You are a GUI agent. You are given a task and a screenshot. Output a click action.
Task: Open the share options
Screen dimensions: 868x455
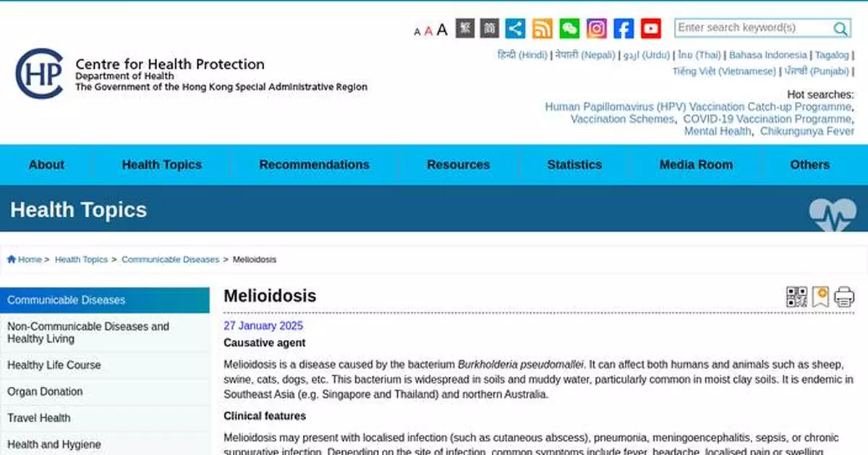click(x=515, y=28)
